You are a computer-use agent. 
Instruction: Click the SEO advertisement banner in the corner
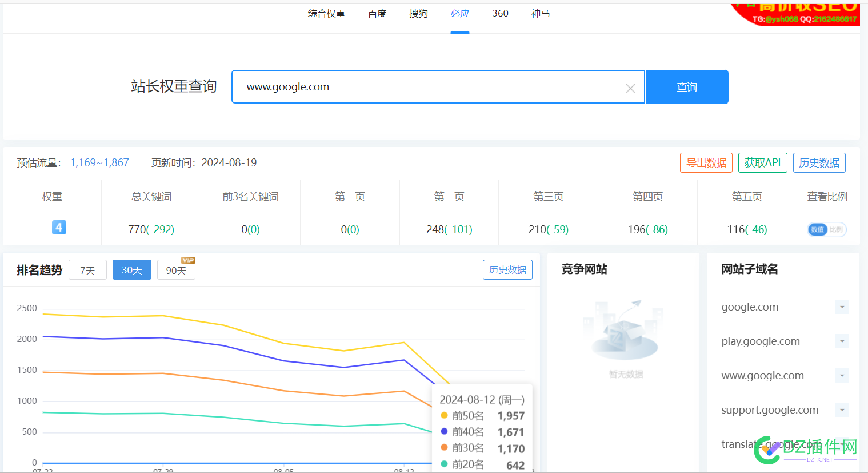(796, 14)
